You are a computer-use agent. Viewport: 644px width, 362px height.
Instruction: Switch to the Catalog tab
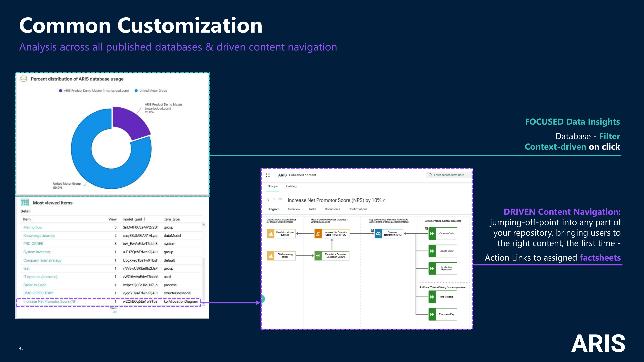(291, 186)
